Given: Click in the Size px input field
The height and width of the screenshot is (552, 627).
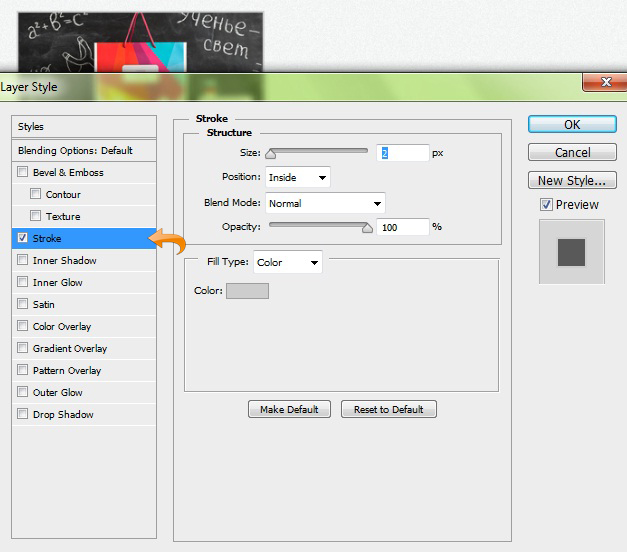Looking at the screenshot, I should 402,153.
